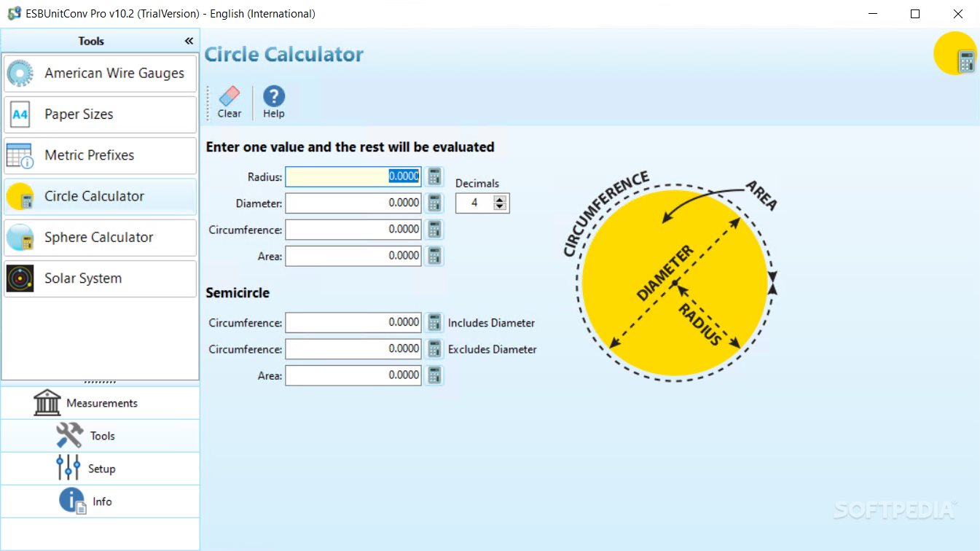This screenshot has height=551, width=980.
Task: Open Solar System tool
Action: click(x=100, y=278)
